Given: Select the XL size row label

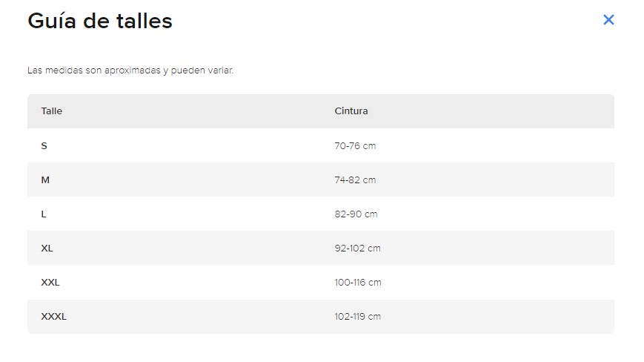Looking at the screenshot, I should pyautogui.click(x=47, y=249).
